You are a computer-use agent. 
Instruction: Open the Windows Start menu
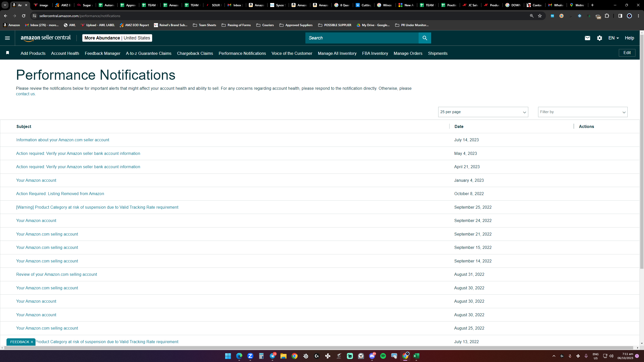point(228,356)
